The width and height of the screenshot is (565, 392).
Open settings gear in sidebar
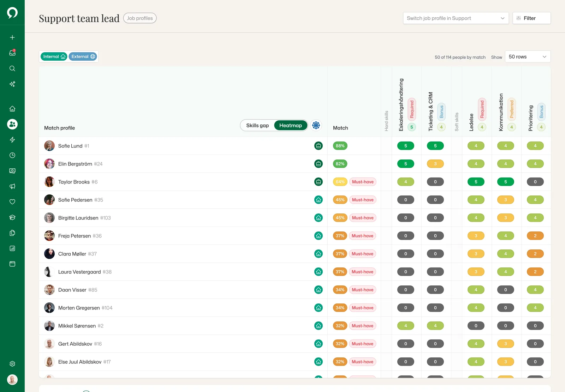coord(12,364)
